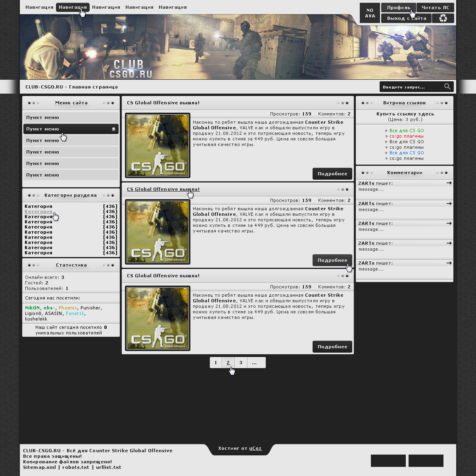Open the NO AVA avatar box
Screen dimensions: 476x476
tap(370, 13)
